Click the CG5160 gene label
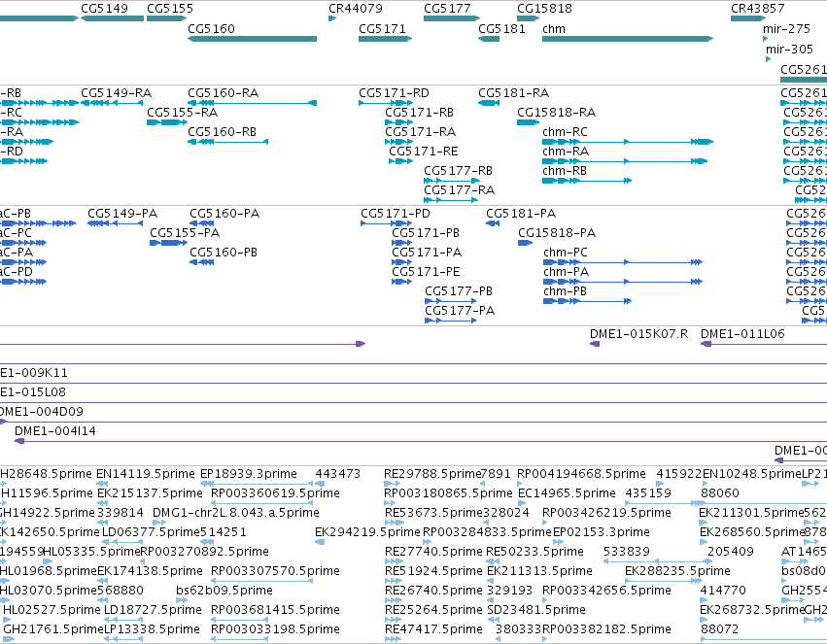This screenshot has width=827, height=644. 211,28
